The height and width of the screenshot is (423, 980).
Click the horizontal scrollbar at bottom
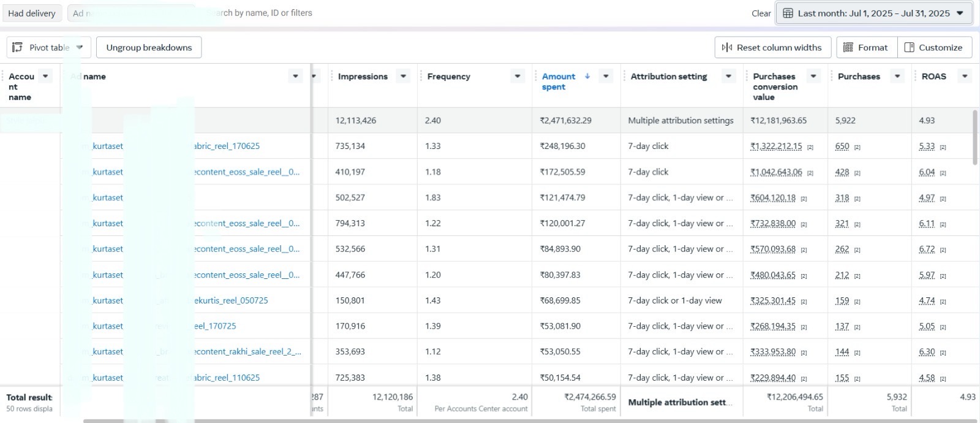(x=490, y=421)
